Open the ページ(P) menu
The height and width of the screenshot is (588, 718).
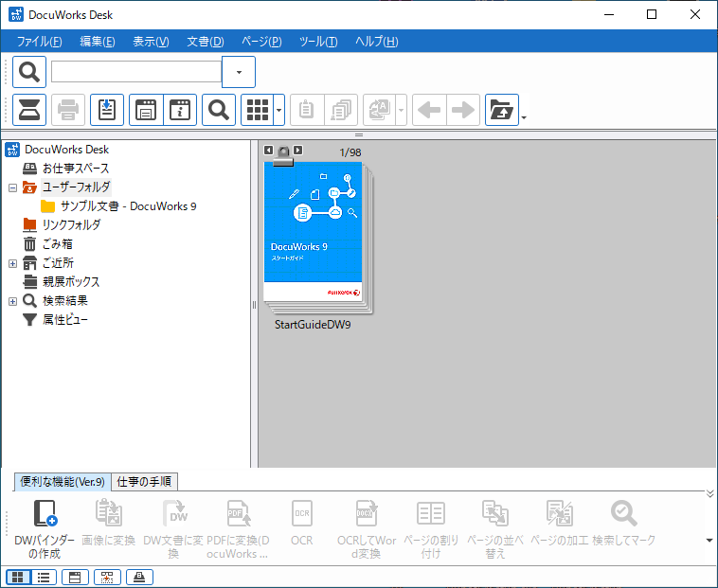(x=261, y=42)
